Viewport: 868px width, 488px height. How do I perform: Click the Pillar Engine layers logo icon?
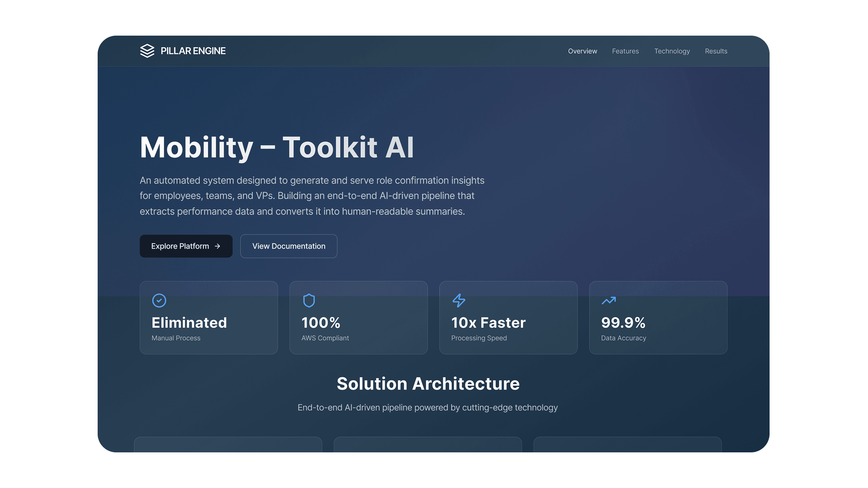click(147, 51)
